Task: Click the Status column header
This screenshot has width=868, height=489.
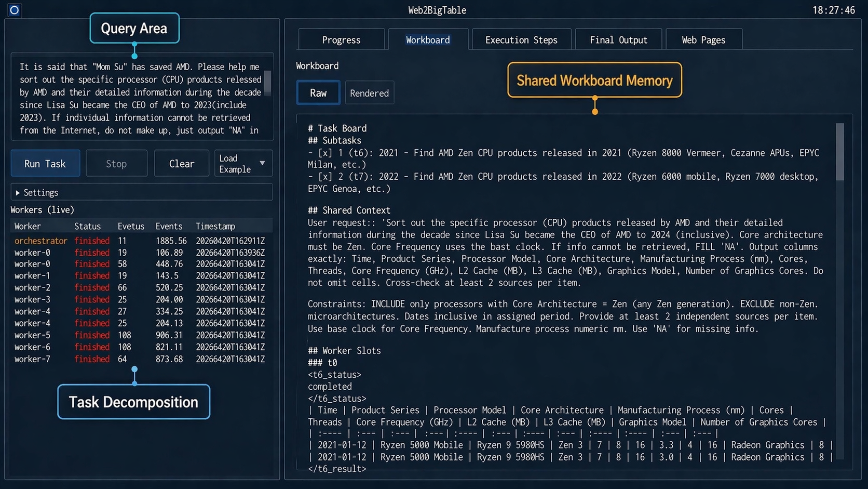Action: [87, 226]
